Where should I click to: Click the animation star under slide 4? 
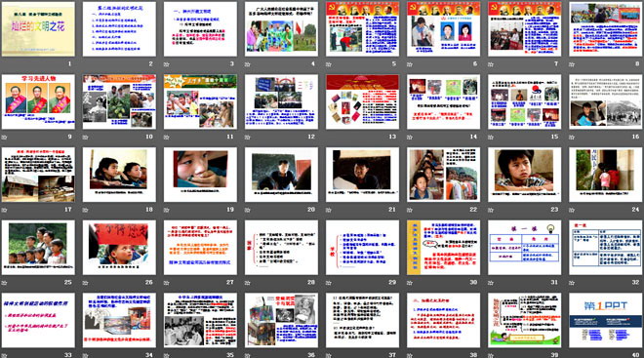click(x=247, y=64)
